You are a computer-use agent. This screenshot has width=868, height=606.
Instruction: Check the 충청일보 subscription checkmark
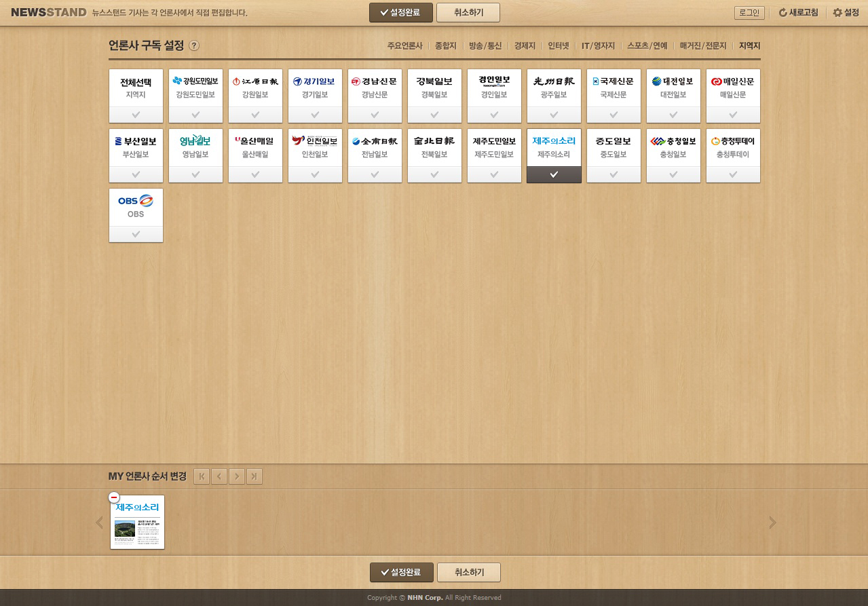click(673, 174)
